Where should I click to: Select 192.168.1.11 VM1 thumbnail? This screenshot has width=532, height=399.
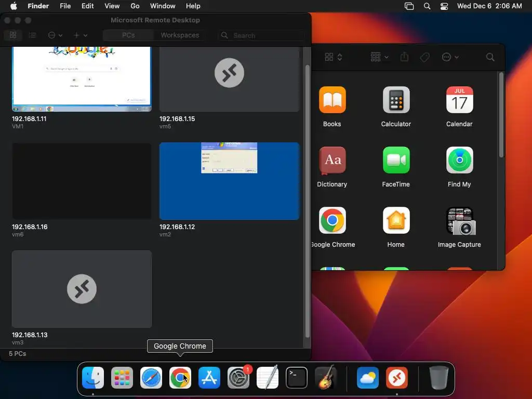82,79
